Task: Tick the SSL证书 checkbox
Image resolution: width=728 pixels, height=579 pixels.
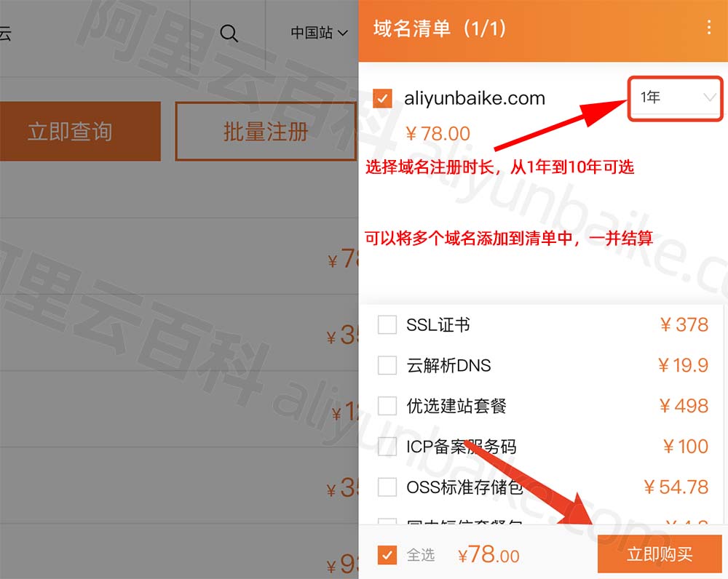Action: 387,324
